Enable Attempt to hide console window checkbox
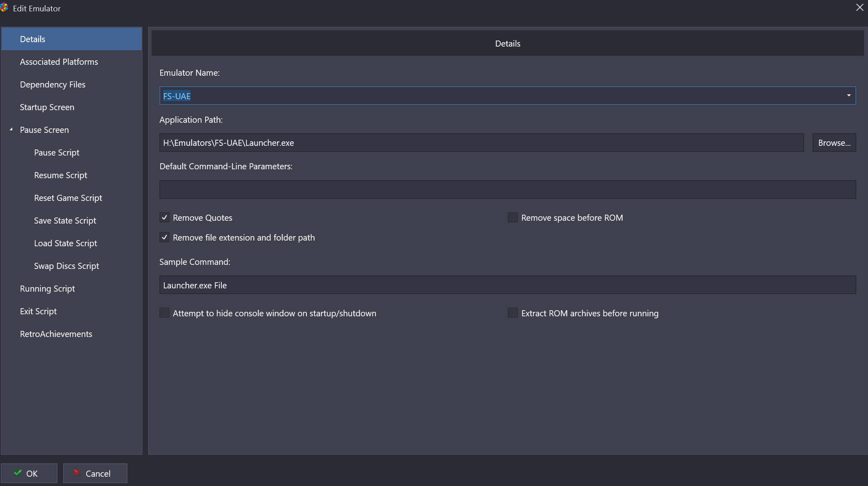The image size is (868, 486). [x=164, y=313]
